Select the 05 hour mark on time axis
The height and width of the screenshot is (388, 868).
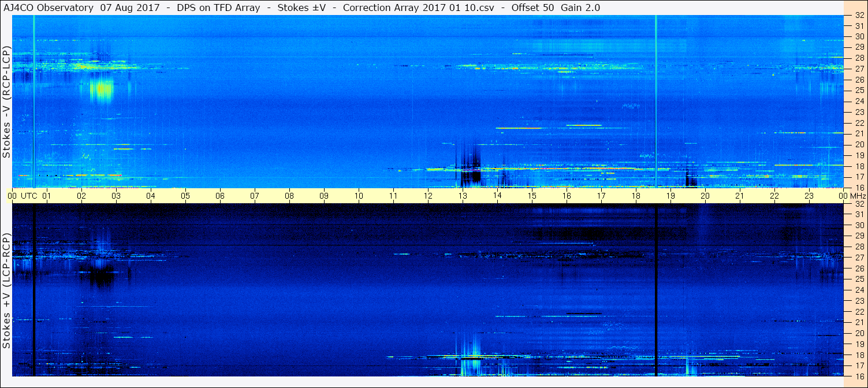coord(185,196)
